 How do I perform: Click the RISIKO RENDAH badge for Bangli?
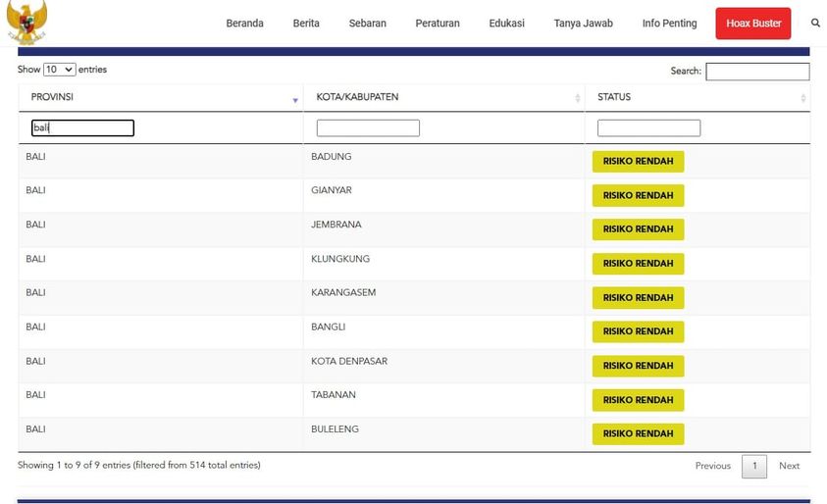coord(639,331)
